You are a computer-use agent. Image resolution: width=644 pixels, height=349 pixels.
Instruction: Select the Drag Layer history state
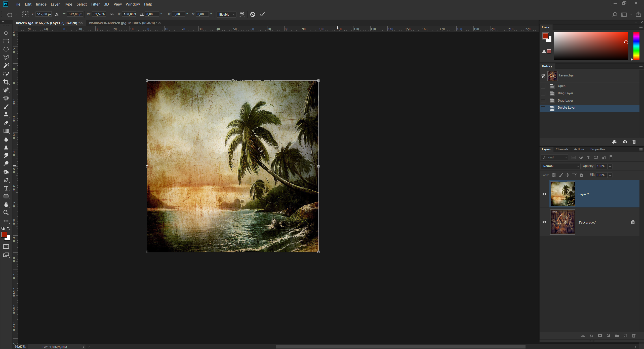(x=565, y=93)
